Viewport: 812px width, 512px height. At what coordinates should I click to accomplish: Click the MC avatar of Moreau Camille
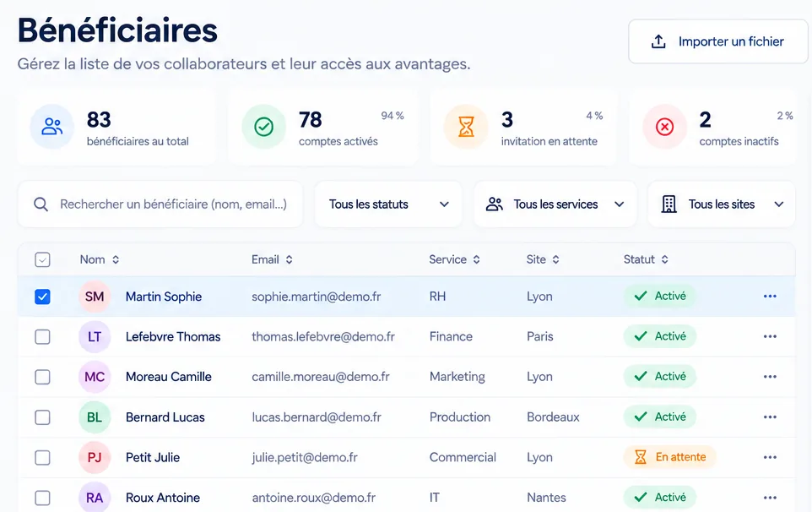tap(95, 377)
